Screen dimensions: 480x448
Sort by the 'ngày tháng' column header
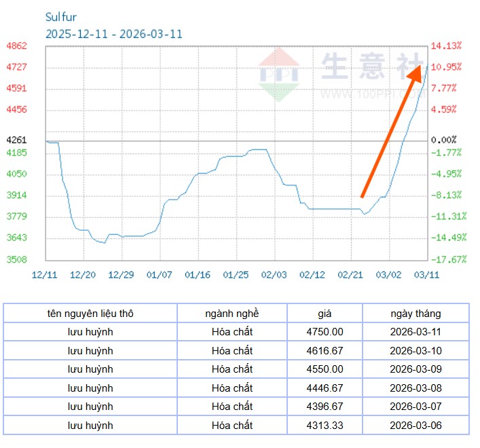(416, 314)
